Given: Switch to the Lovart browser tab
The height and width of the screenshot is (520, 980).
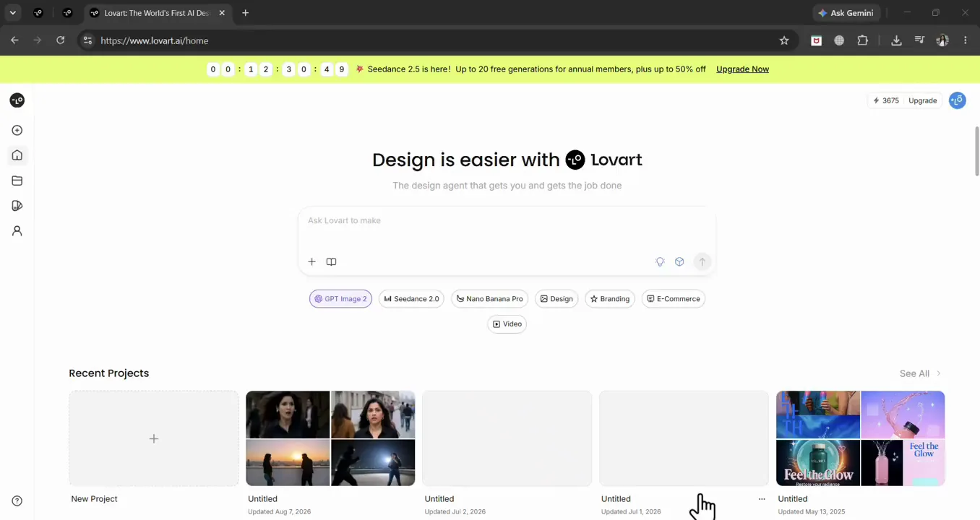Looking at the screenshot, I should coord(157,13).
